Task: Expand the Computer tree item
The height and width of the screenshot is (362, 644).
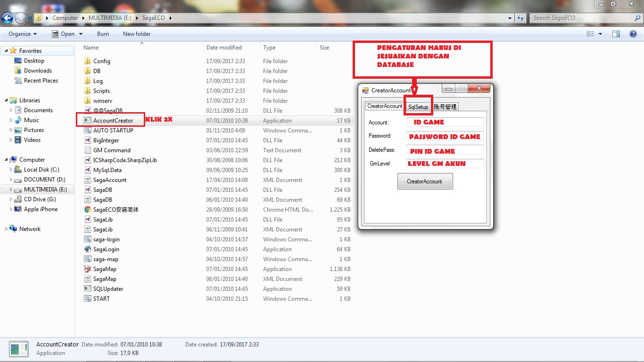Action: pos(6,159)
